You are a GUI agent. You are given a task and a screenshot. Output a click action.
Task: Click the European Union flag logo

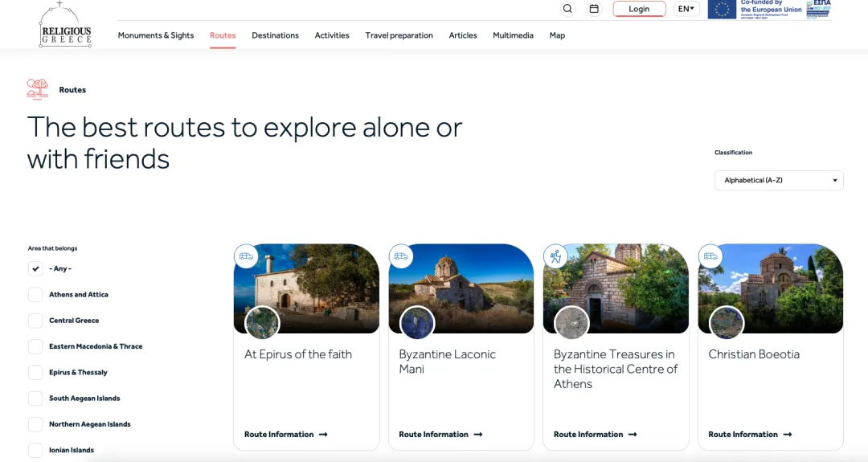(722, 10)
